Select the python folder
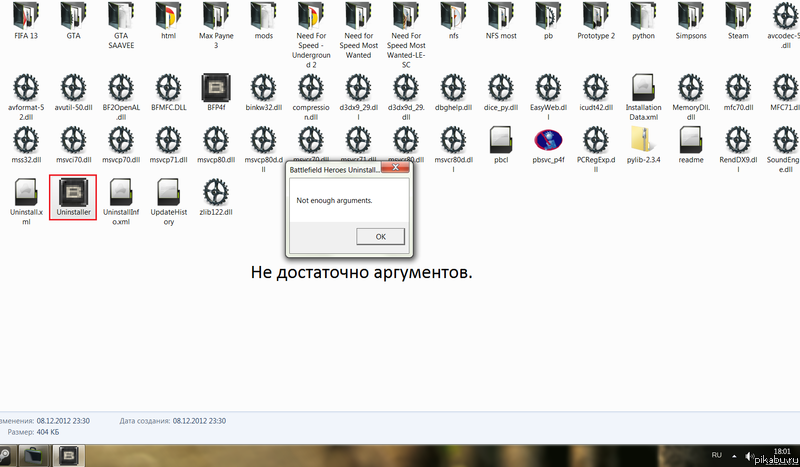 pos(643,20)
